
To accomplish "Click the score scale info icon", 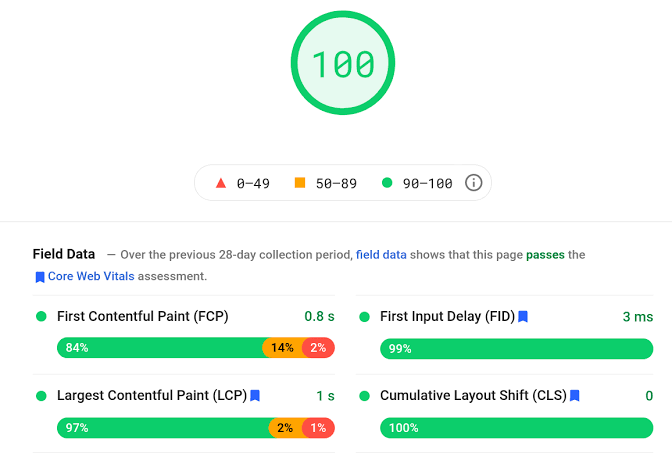I will [x=474, y=183].
